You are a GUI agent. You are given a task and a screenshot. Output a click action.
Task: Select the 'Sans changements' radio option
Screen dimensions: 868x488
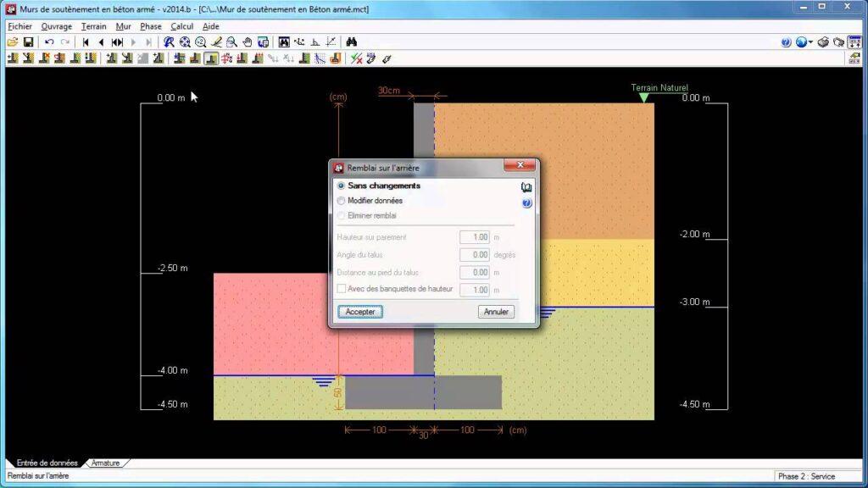point(341,186)
